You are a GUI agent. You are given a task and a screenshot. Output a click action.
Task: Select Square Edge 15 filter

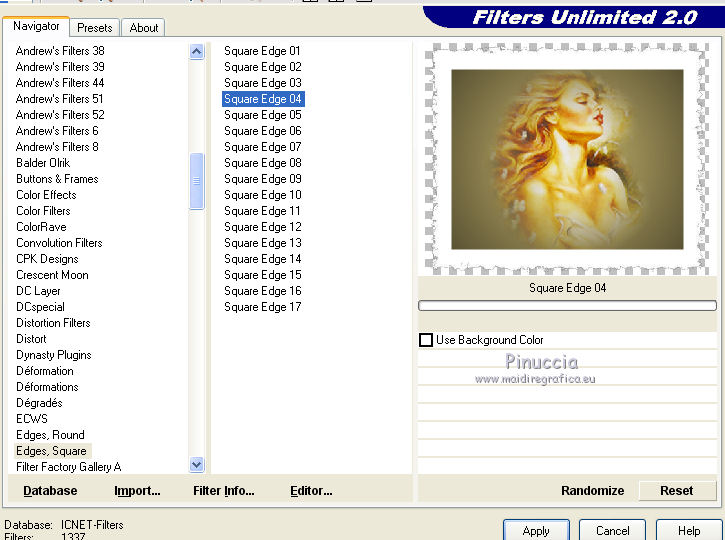[x=263, y=275]
